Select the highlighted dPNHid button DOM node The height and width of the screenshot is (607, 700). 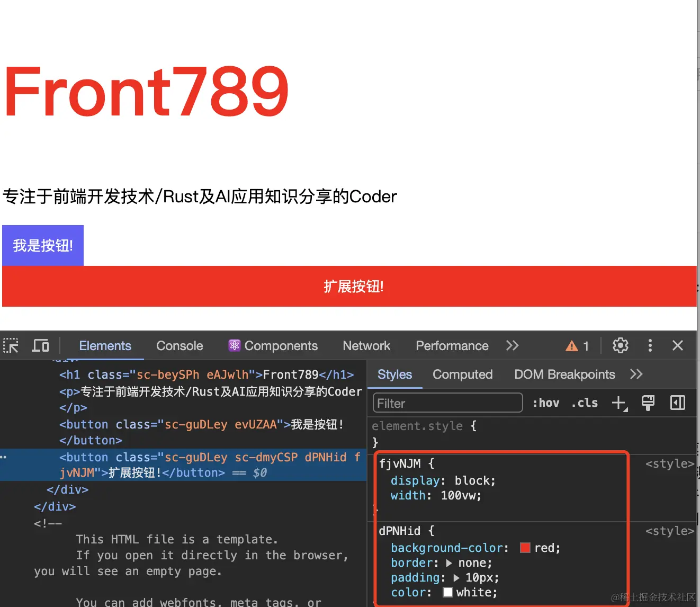[183, 465]
